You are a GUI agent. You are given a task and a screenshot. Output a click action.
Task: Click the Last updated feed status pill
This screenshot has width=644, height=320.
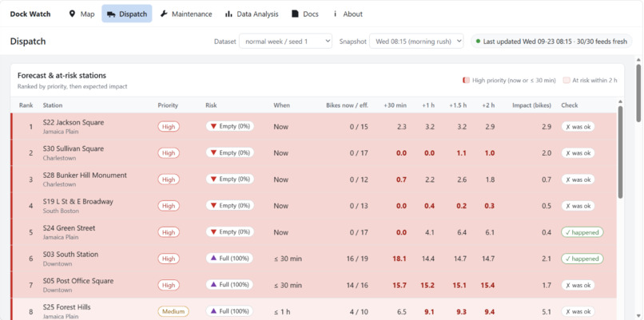pyautogui.click(x=551, y=41)
